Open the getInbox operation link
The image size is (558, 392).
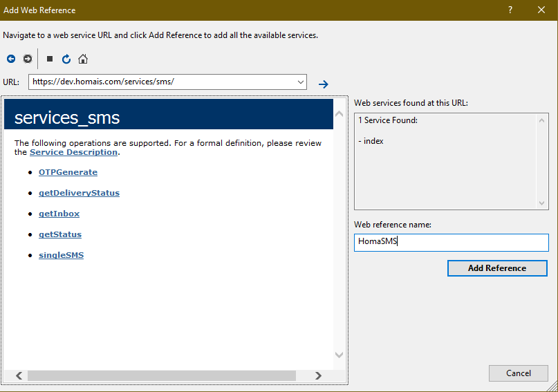tap(59, 214)
